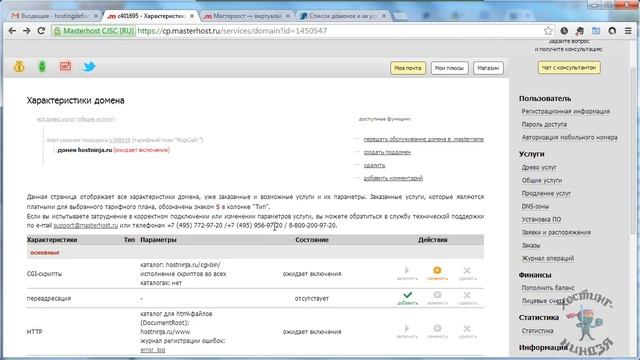Open Регистрационная информация in sidebar
The height and width of the screenshot is (360, 640).
pos(565,111)
